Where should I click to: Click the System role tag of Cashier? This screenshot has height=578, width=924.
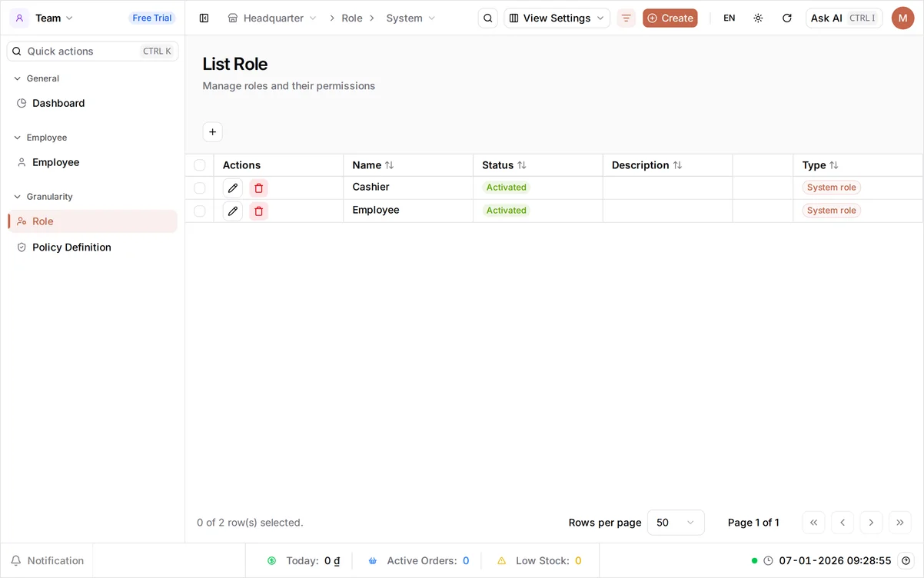832,188
